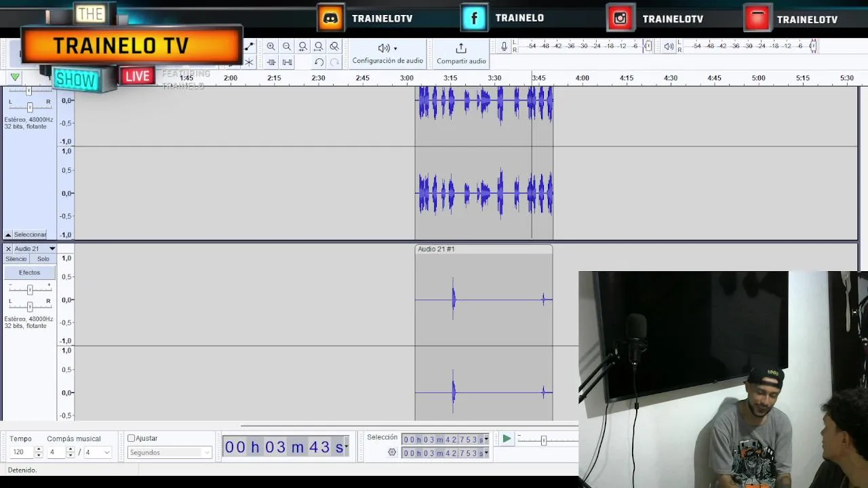Decrease Tempo using the down stepper
Viewport: 868px width, 488px height.
(x=39, y=455)
